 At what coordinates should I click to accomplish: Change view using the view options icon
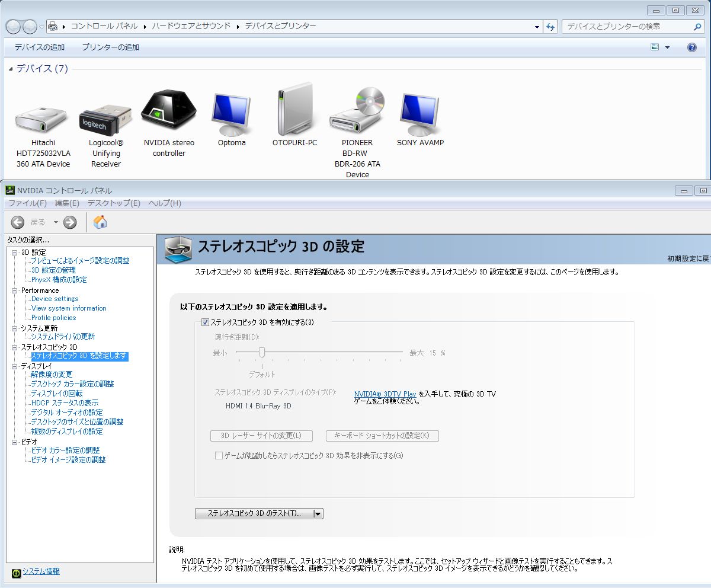[655, 47]
